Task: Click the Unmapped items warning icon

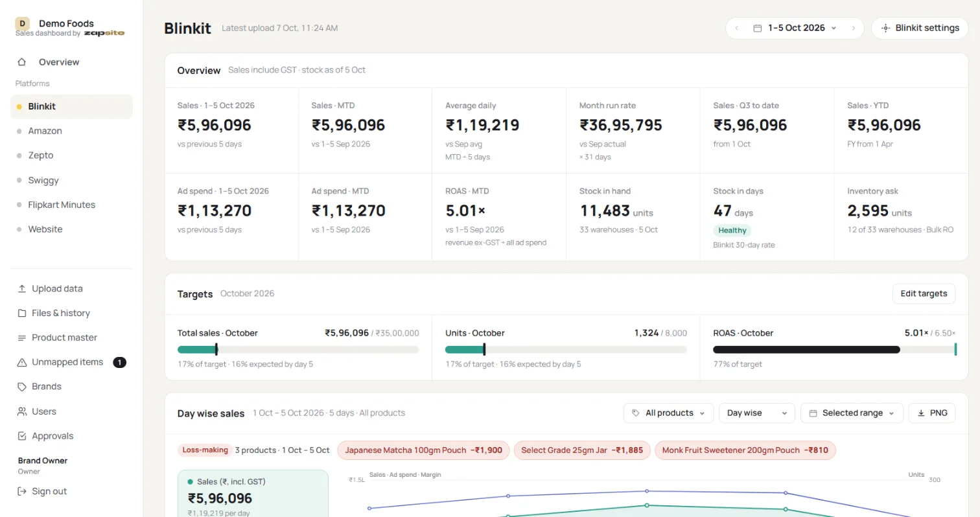Action: (22, 362)
